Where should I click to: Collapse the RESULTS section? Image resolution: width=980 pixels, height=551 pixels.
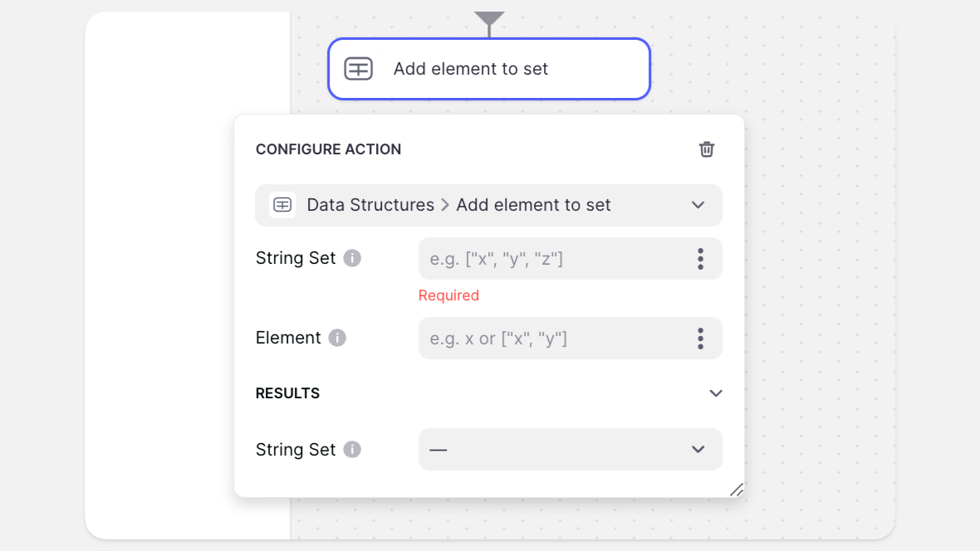point(716,393)
